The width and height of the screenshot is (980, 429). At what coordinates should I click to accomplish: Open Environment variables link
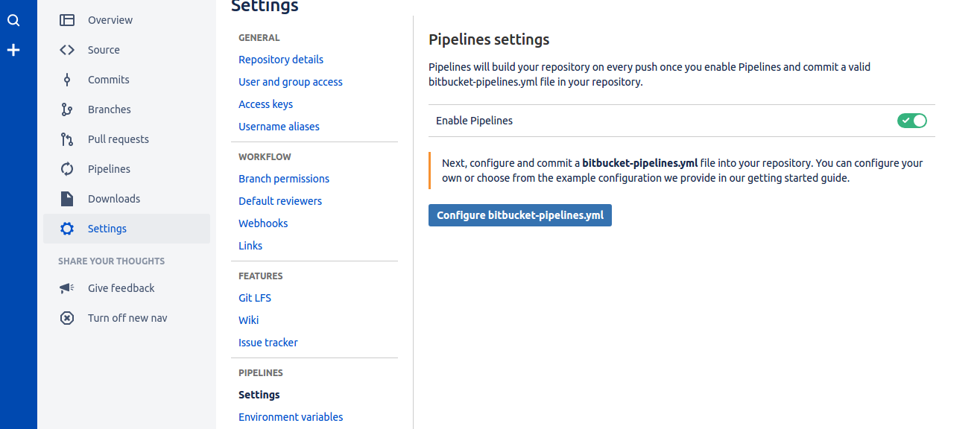tap(291, 417)
